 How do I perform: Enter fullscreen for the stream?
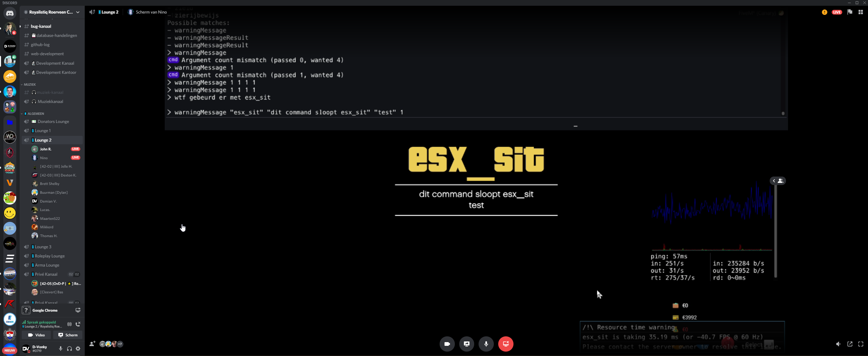click(x=860, y=344)
